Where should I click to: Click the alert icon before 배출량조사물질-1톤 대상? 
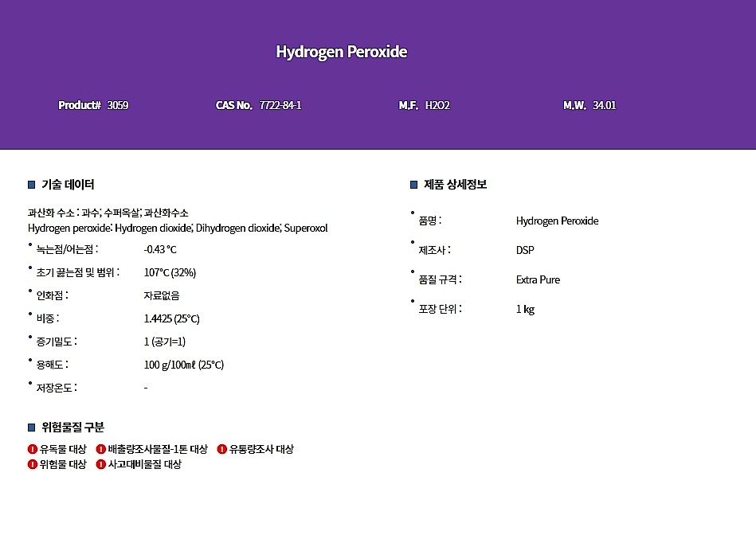(x=100, y=449)
